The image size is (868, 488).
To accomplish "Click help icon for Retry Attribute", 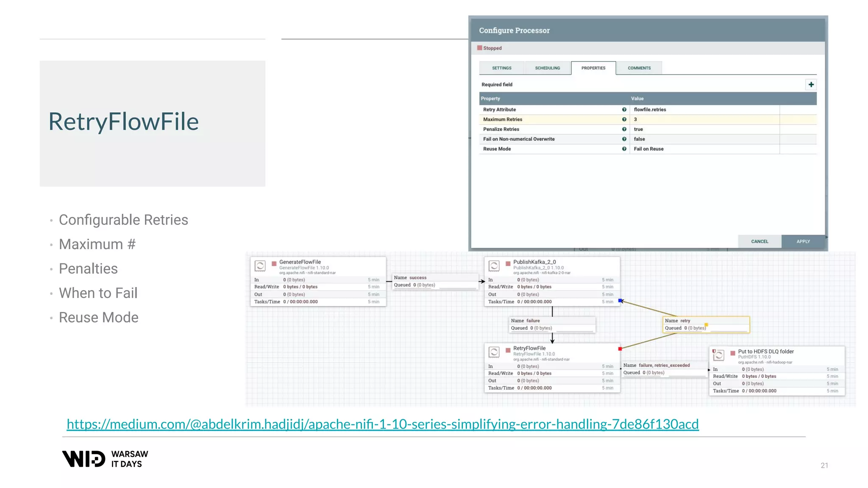I will pos(624,110).
